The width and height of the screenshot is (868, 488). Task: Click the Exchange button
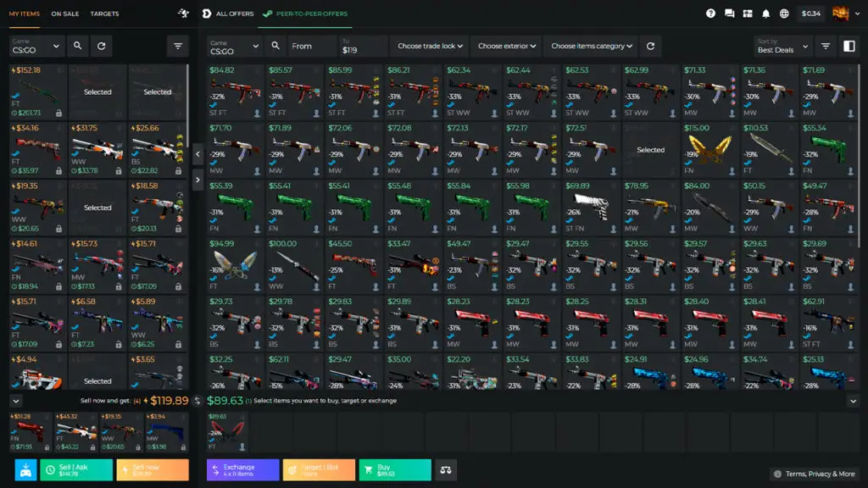click(x=243, y=469)
